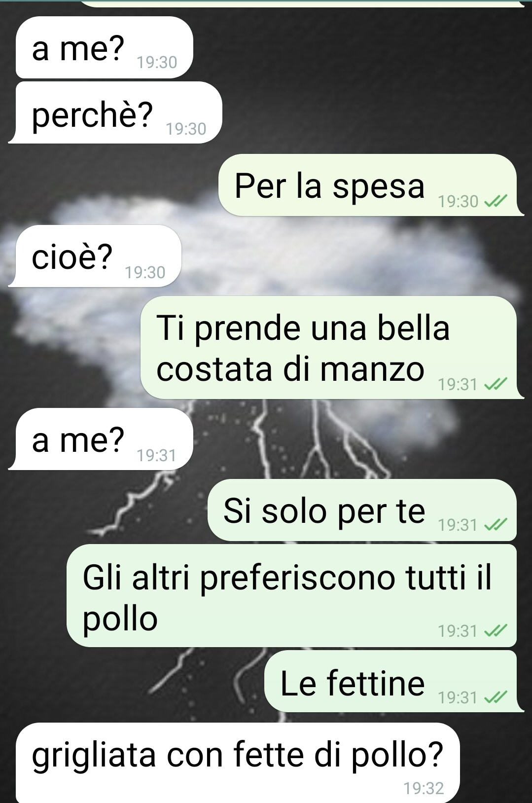Tap the double-check icon on "Per la spesa"

point(495,201)
